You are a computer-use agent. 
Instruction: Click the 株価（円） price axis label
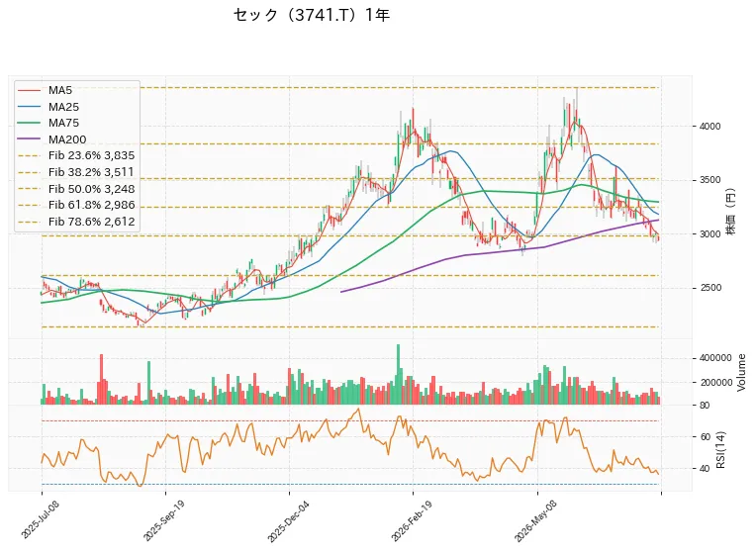[x=731, y=212]
